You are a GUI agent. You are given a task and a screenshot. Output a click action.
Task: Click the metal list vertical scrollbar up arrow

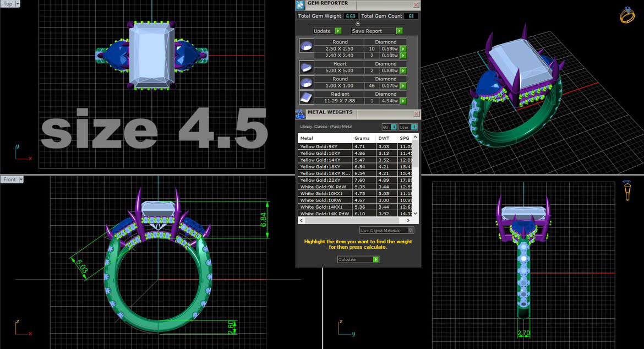[x=415, y=137]
